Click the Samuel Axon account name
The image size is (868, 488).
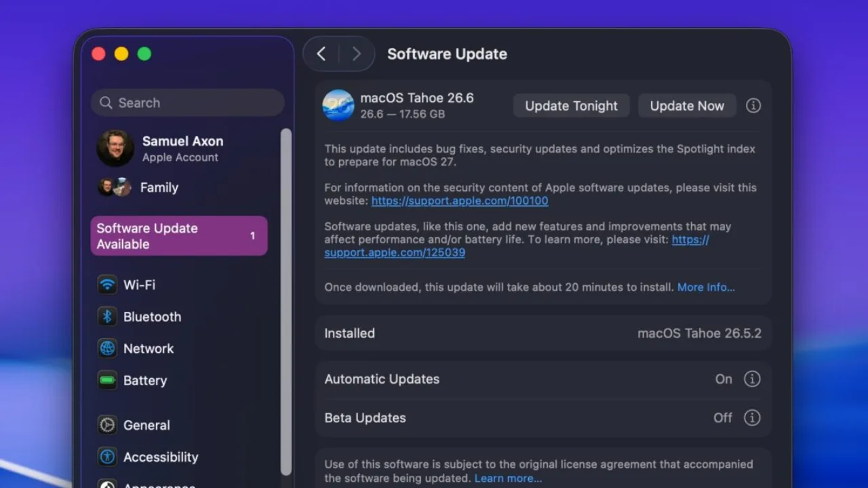182,141
